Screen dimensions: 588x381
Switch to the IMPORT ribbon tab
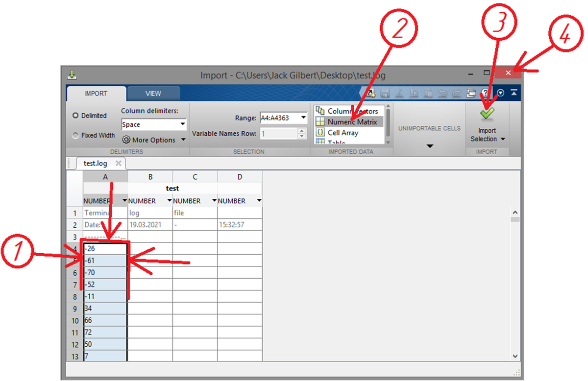click(x=97, y=94)
